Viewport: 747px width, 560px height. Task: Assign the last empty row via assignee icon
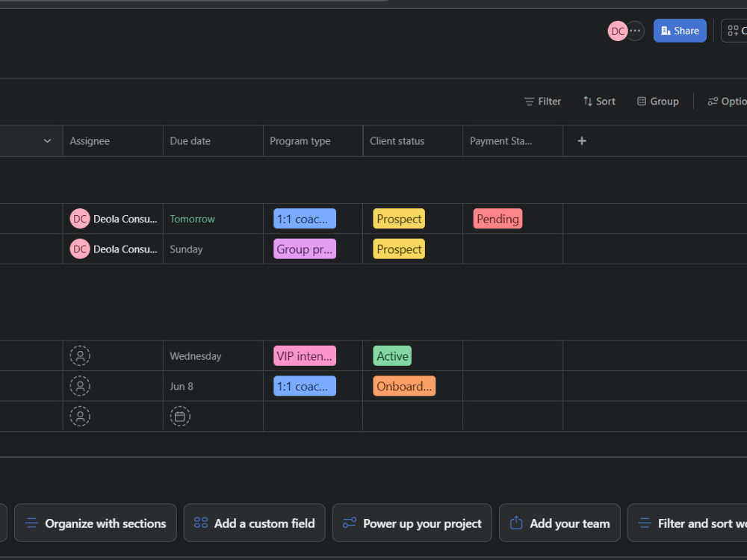80,416
